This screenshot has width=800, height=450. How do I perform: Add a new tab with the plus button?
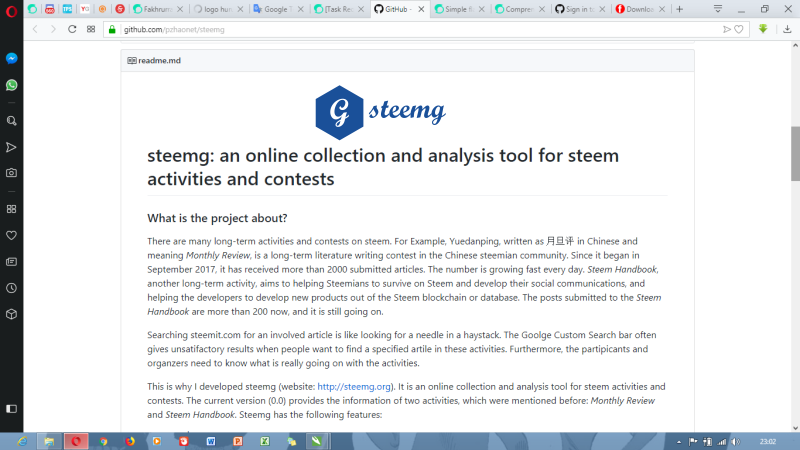click(x=680, y=9)
